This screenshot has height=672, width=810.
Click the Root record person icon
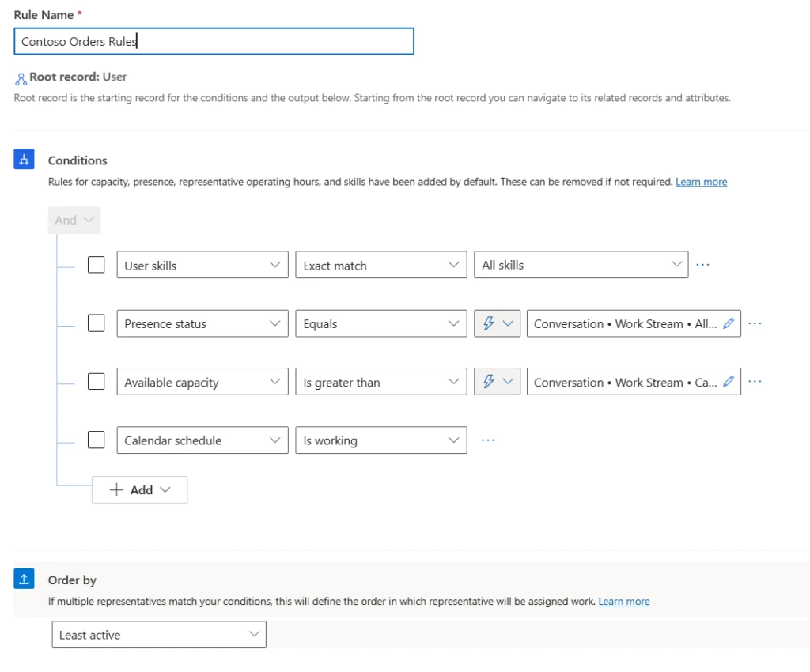pyautogui.click(x=20, y=77)
